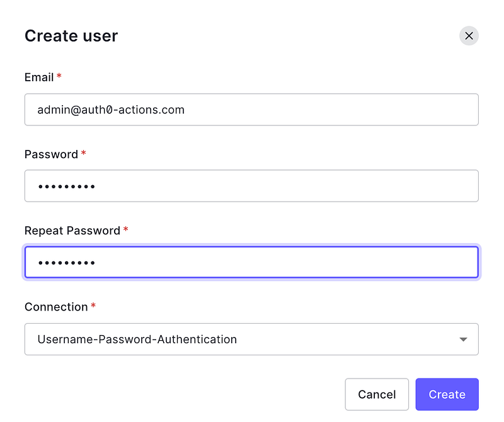Image resolution: width=504 pixels, height=422 pixels.
Task: Click the masked dots in Repeat Password
Action: 66,263
